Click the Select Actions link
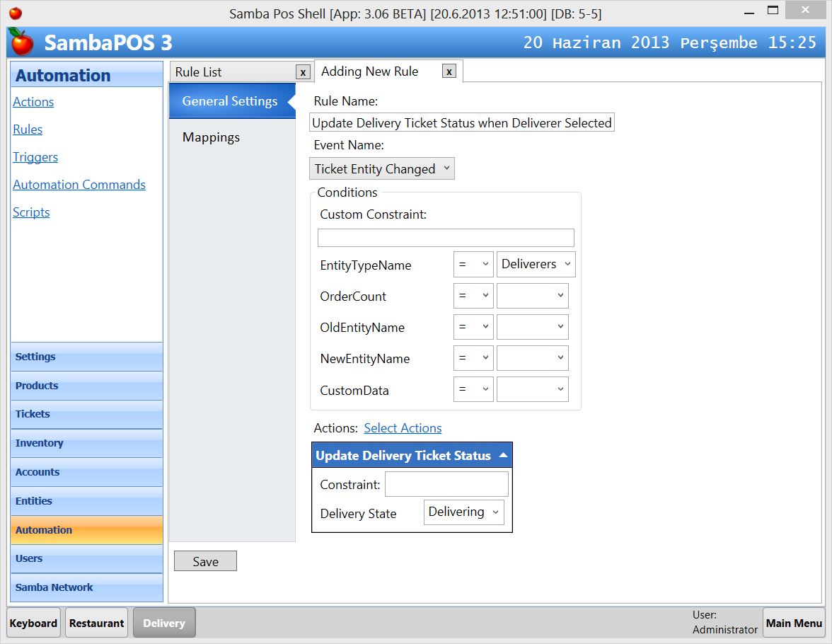 403,427
